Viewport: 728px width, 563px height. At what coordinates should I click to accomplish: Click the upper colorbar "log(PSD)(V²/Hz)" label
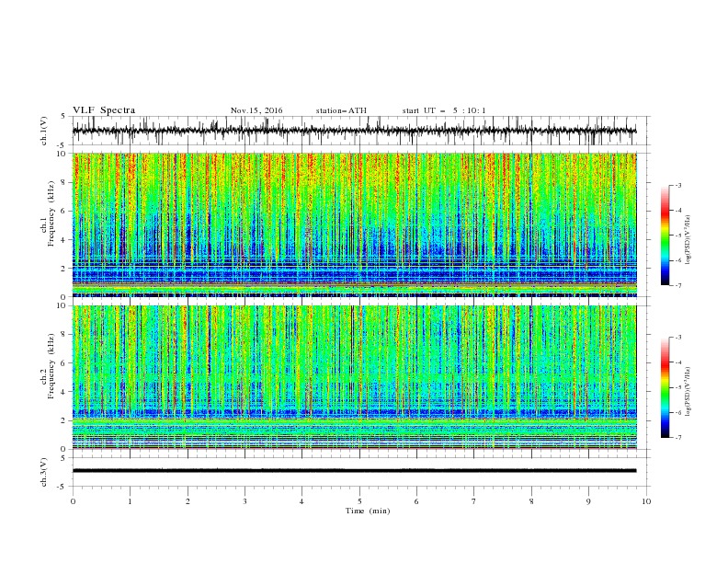(x=688, y=240)
